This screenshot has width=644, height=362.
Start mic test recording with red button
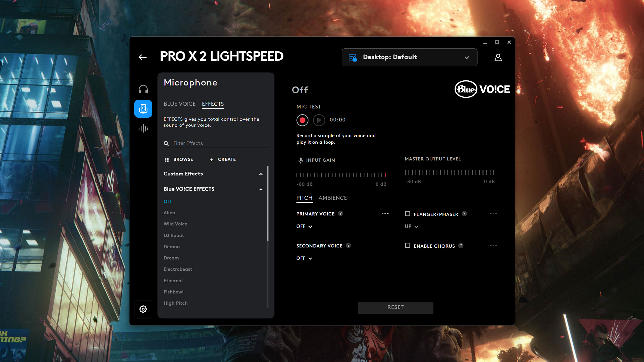pos(302,120)
